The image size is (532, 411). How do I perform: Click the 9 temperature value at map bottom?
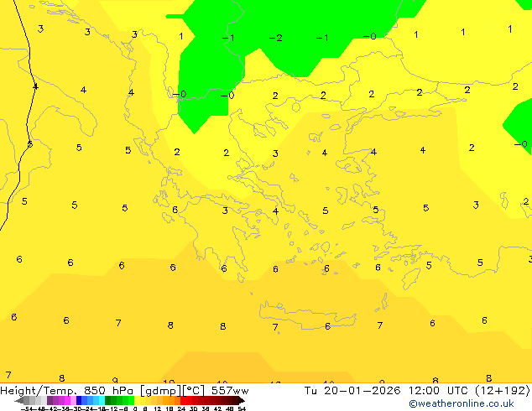pyautogui.click(x=115, y=380)
